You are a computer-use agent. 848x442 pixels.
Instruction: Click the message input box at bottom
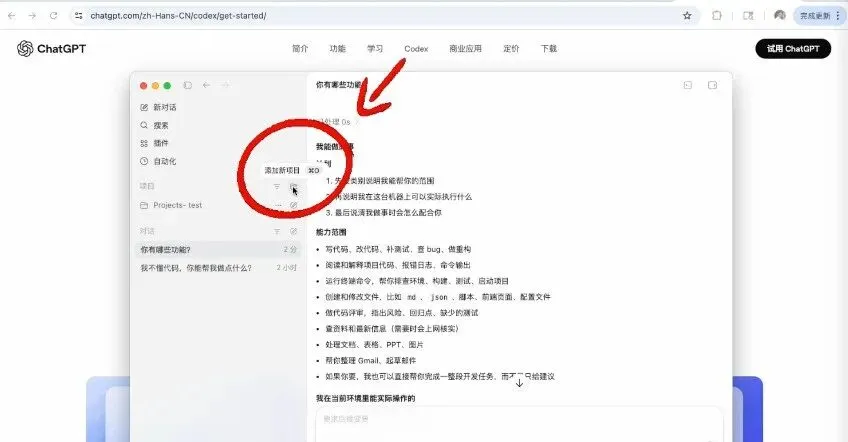click(519, 426)
